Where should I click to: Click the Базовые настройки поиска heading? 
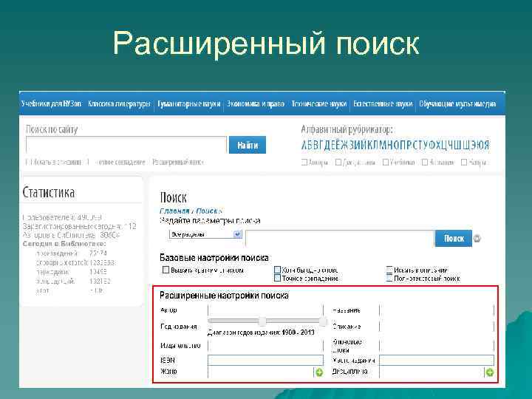point(214,258)
